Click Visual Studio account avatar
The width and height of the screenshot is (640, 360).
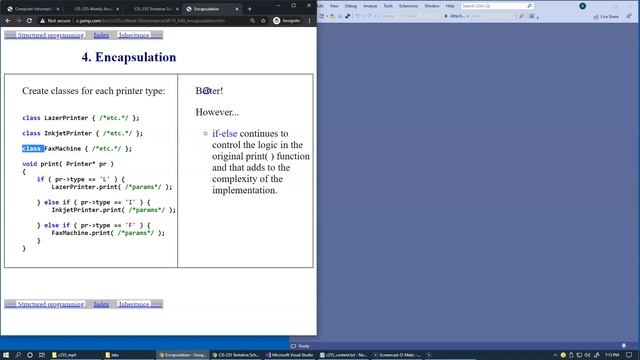pos(582,6)
